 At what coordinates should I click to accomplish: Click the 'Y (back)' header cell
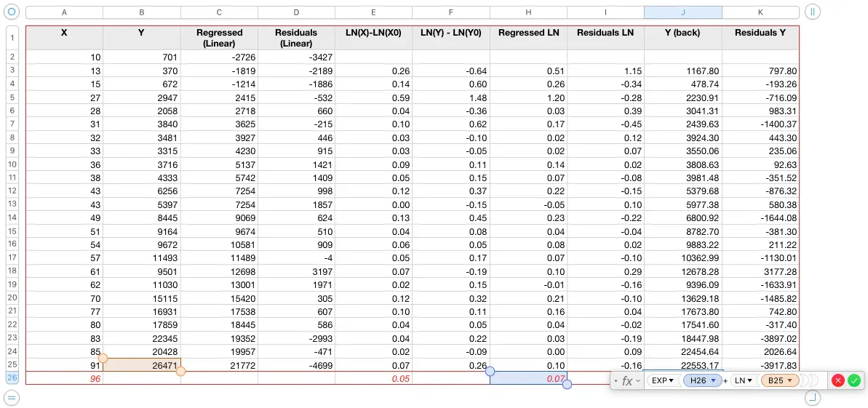click(683, 39)
